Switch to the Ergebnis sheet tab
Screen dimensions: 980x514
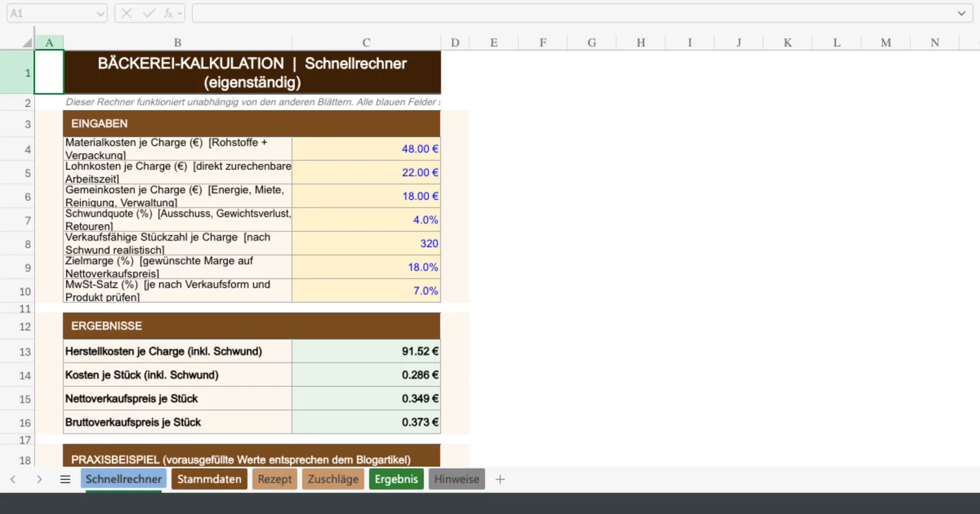pos(396,479)
